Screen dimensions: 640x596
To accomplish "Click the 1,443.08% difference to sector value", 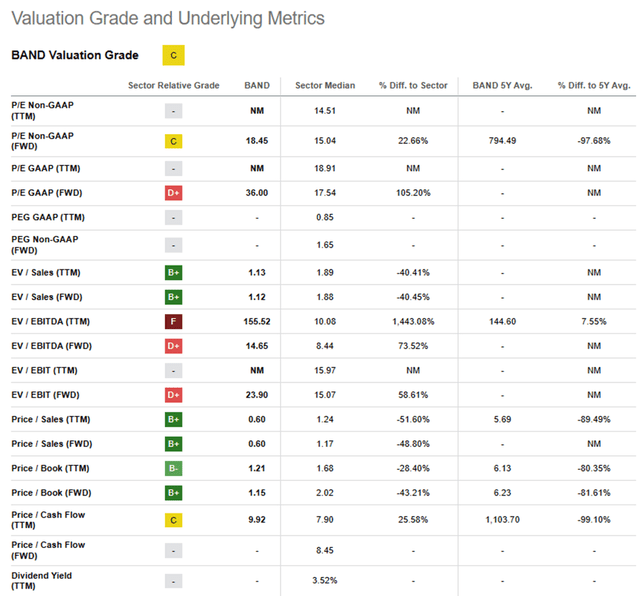I will coord(413,321).
